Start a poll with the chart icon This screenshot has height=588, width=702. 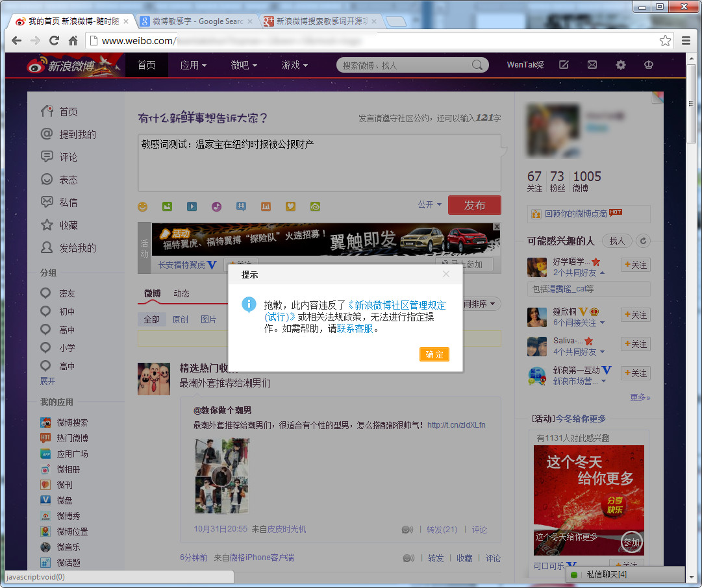266,206
